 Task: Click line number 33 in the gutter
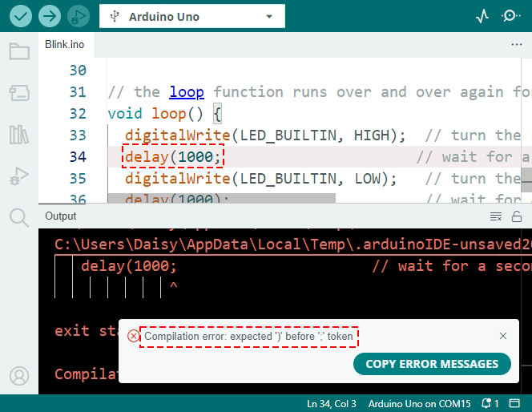click(x=78, y=135)
